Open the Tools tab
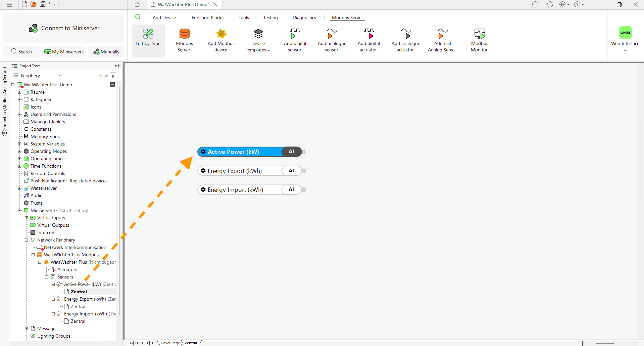This screenshot has height=346, width=644. [244, 17]
